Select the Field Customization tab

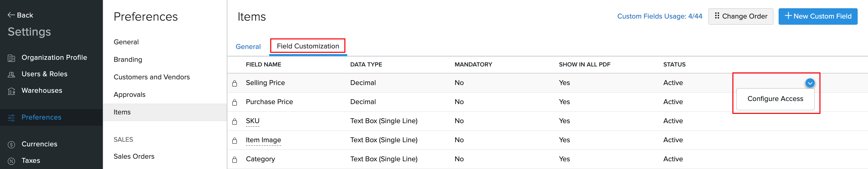(308, 46)
